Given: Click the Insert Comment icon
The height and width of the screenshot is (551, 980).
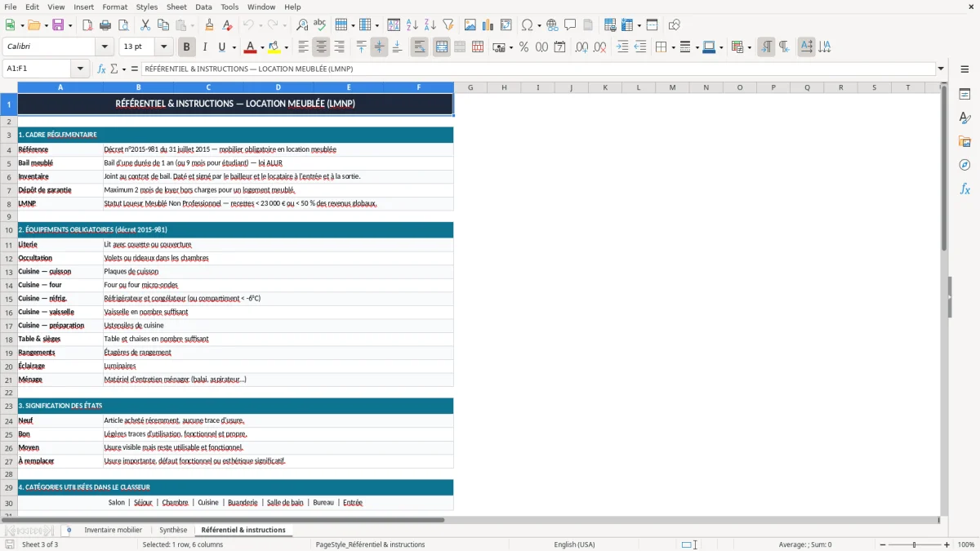Looking at the screenshot, I should [x=570, y=25].
